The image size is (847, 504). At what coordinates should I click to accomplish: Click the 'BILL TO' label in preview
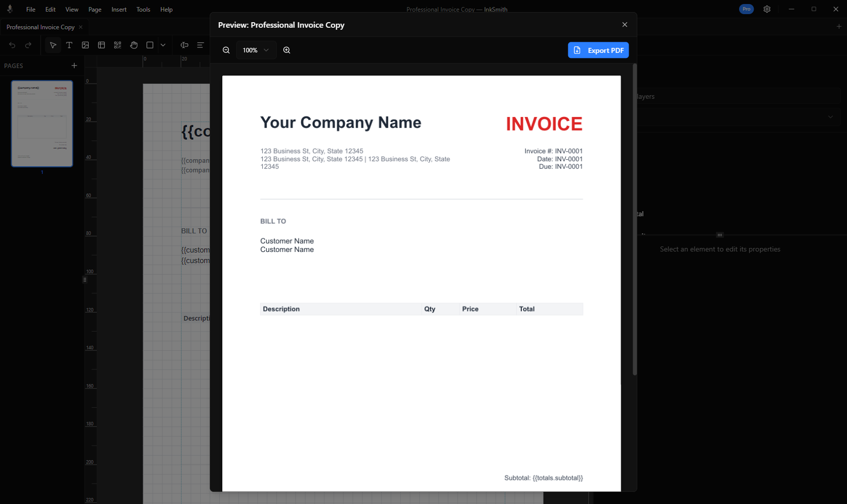(273, 221)
